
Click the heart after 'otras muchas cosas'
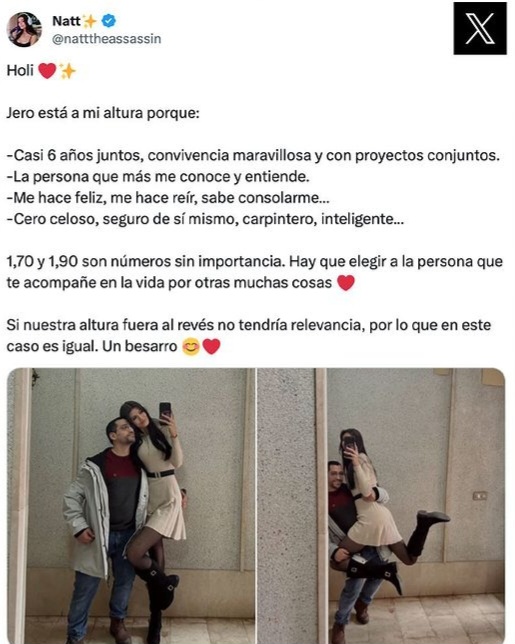[346, 283]
